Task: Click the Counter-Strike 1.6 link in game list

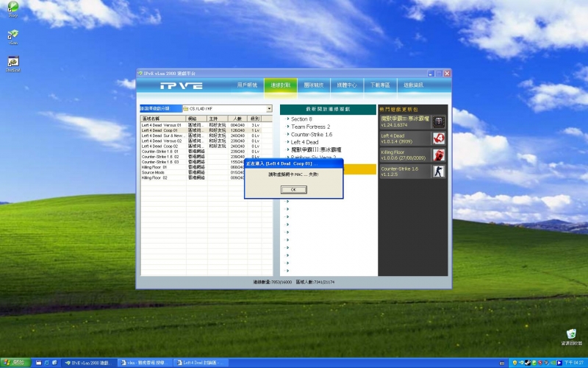Action: click(312, 135)
